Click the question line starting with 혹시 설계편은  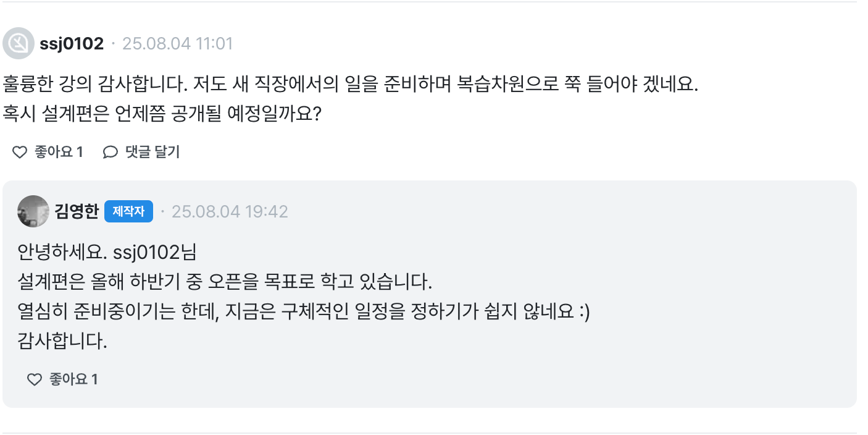162,113
